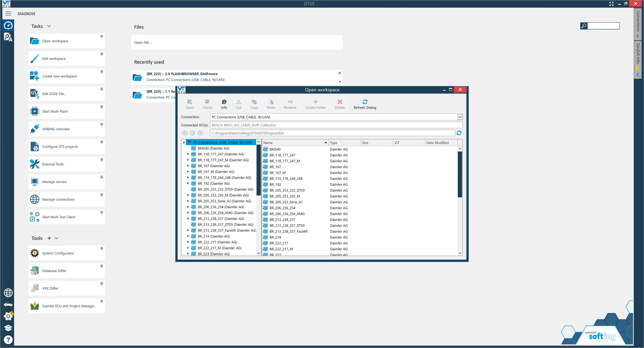This screenshot has width=644, height=348.
Task: Expand BR_214 (Daimler AG) tree node
Action: (x=188, y=236)
